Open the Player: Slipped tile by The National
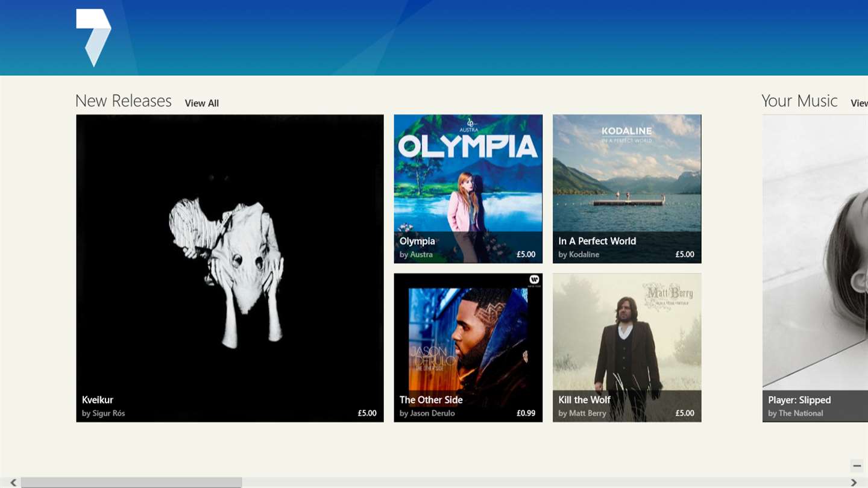The width and height of the screenshot is (868, 488). pos(815,268)
